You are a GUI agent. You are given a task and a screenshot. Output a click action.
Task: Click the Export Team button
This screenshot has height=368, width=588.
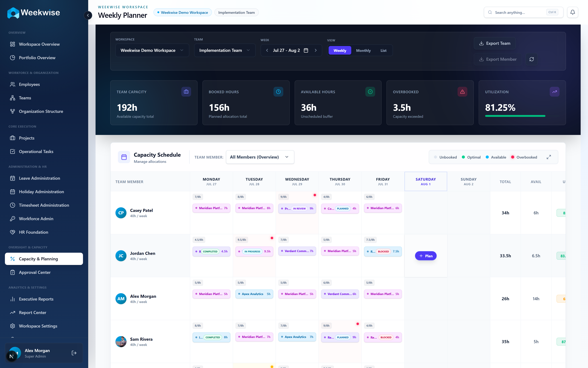(494, 43)
